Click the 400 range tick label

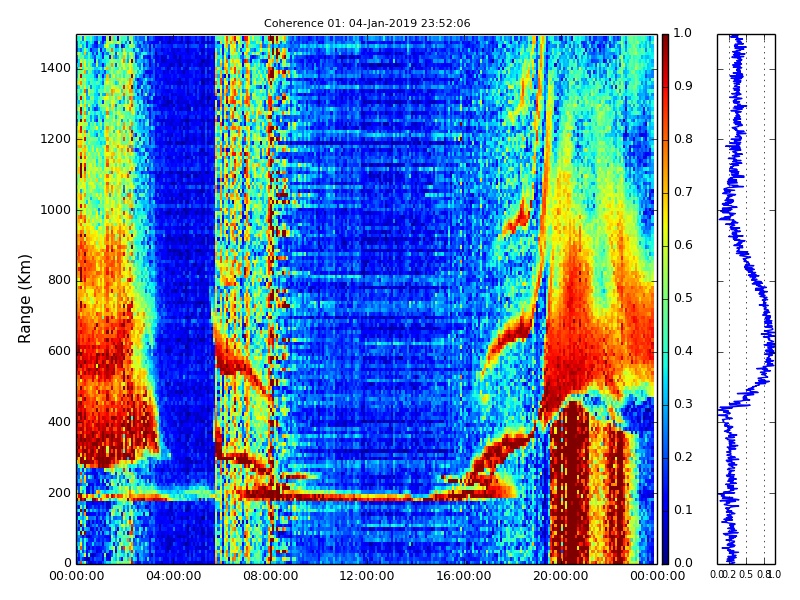[59, 422]
